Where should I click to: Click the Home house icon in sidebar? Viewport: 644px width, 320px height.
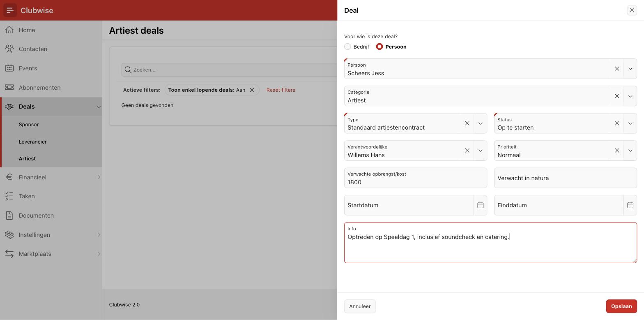pyautogui.click(x=9, y=30)
